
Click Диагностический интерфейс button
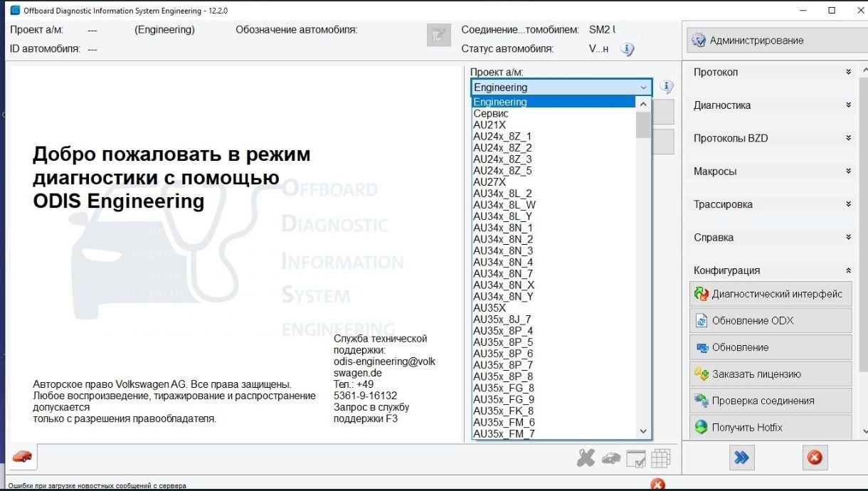[x=771, y=294]
